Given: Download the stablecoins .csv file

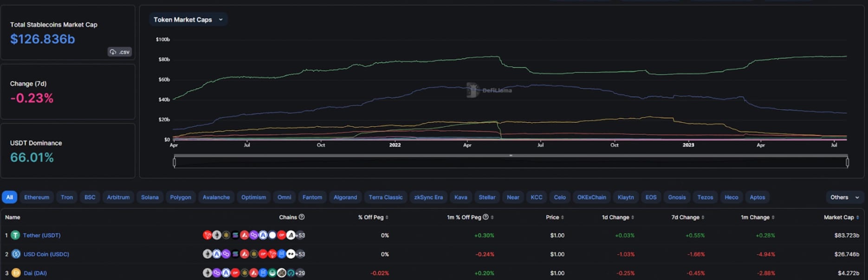Looking at the screenshot, I should pyautogui.click(x=120, y=52).
